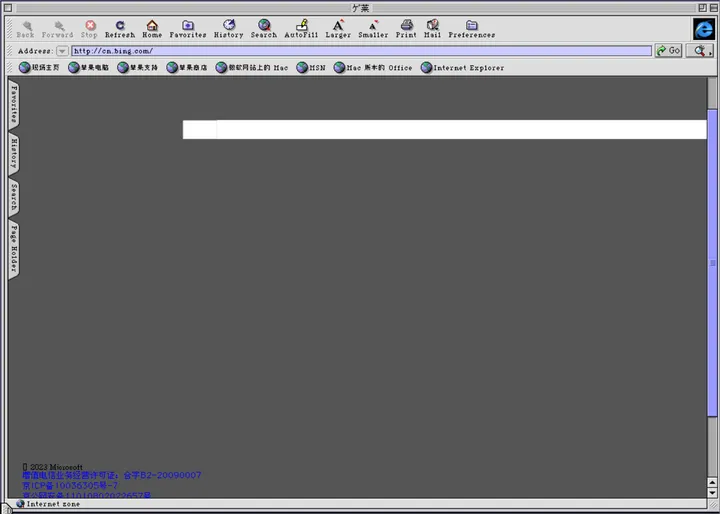The width and height of the screenshot is (720, 514).
Task: Click the Go button
Action: pyautogui.click(x=669, y=51)
